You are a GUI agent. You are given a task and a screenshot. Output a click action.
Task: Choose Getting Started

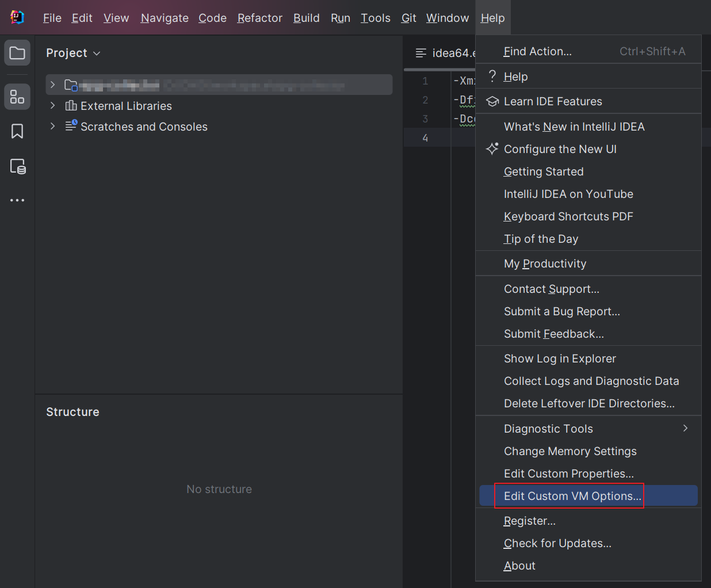[588, 171]
